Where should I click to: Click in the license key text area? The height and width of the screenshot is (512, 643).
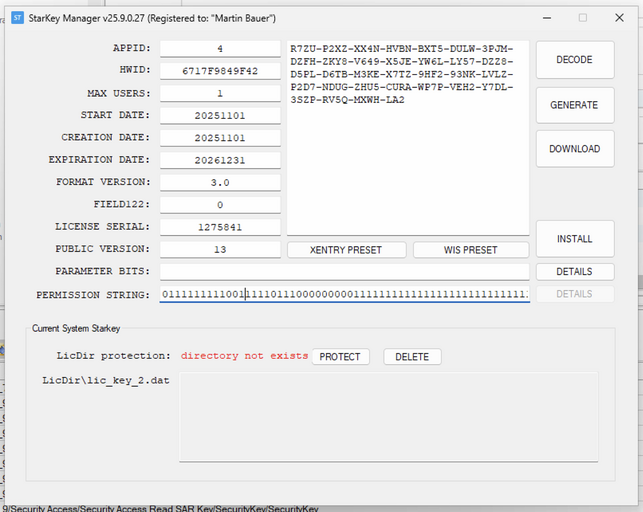click(x=408, y=138)
